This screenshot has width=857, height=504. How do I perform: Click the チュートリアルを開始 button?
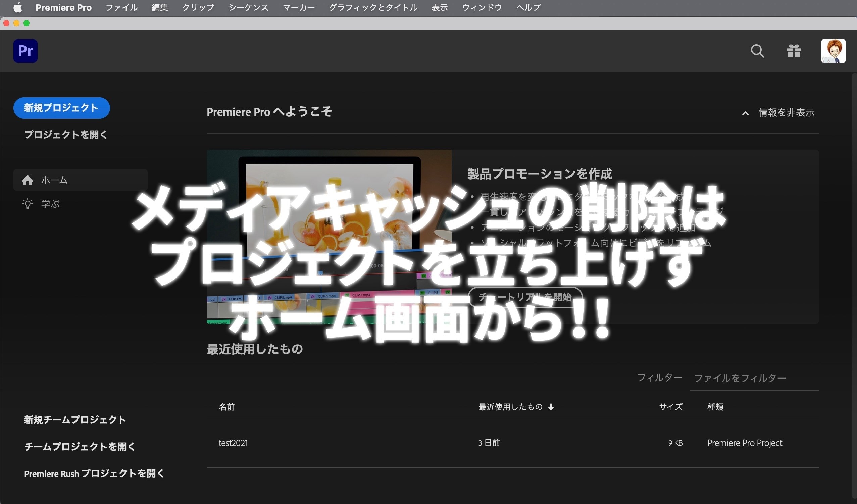(525, 297)
